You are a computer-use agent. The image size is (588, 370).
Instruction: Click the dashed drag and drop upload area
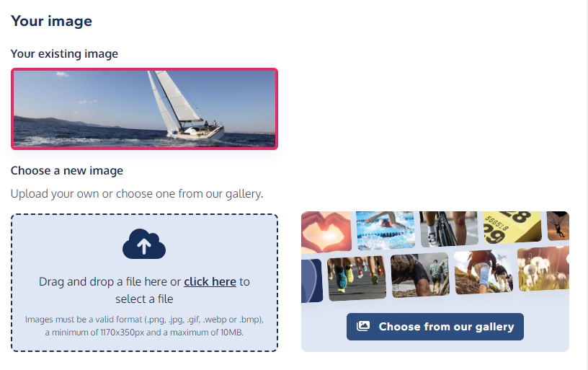(144, 283)
